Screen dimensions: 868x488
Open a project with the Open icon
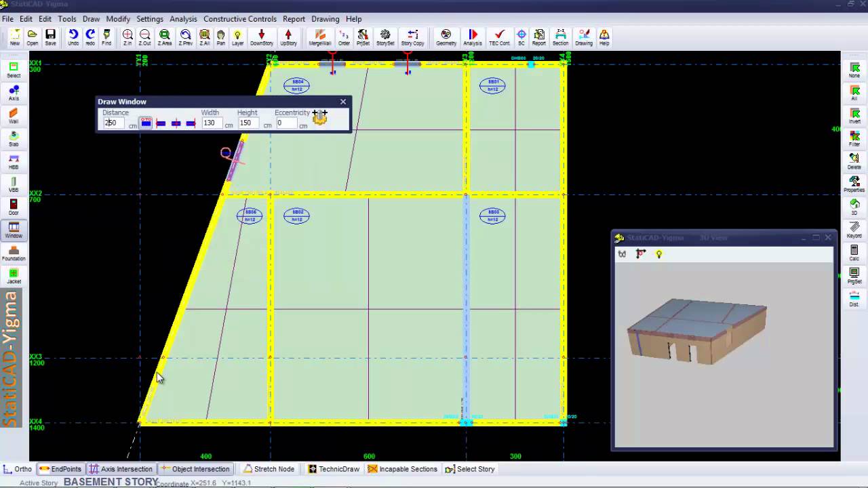(33, 37)
